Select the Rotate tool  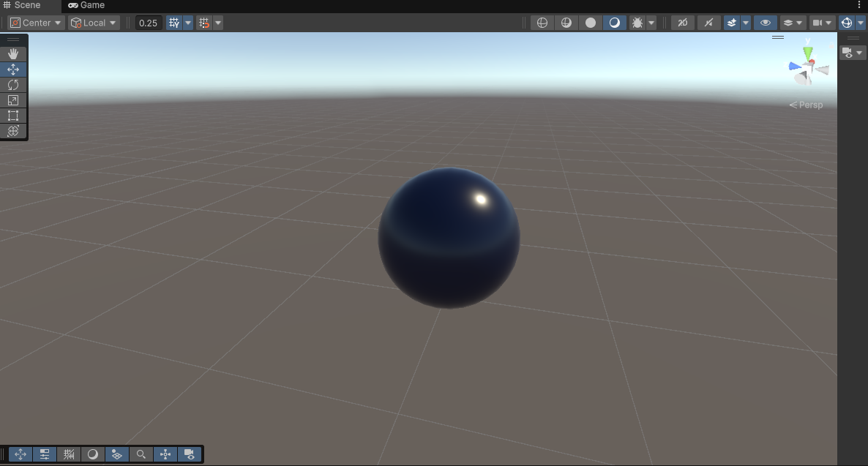(x=13, y=85)
